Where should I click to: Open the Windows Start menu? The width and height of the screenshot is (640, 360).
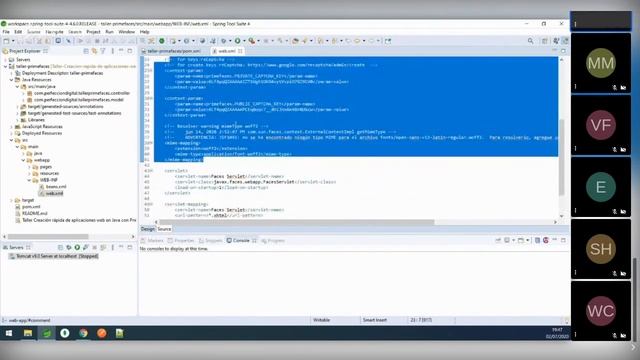(9, 333)
